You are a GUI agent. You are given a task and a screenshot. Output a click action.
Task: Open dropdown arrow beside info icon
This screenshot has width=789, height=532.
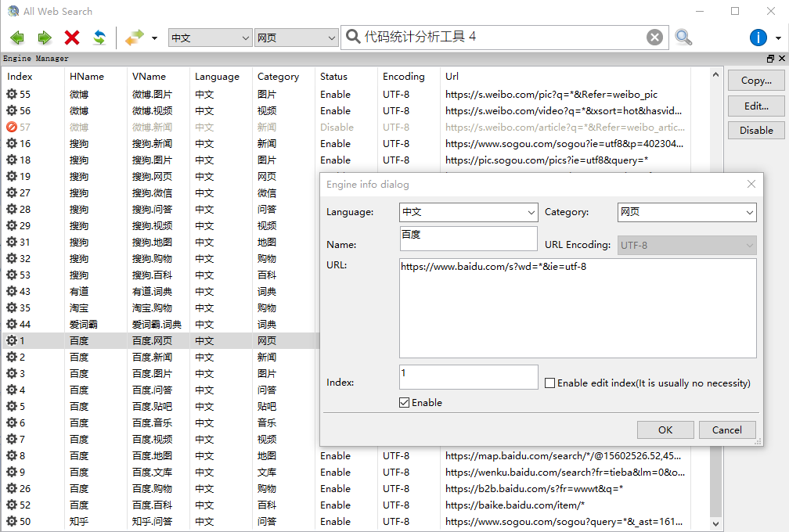[x=778, y=38]
